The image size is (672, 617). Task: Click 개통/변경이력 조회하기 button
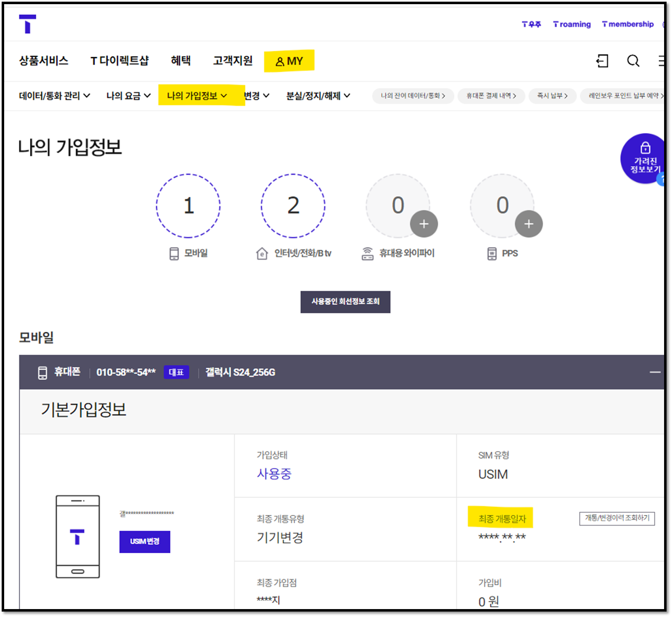click(x=617, y=518)
